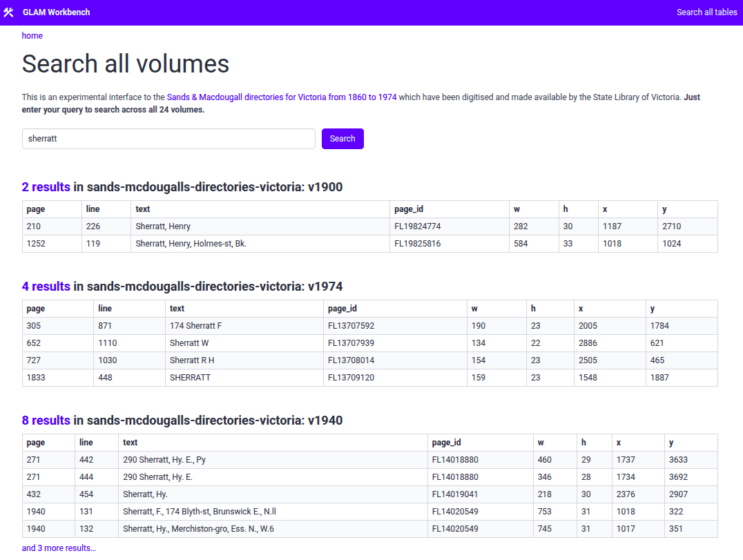Open the GLAM Workbench title link
Viewport: 743px width, 560px height.
(x=56, y=12)
